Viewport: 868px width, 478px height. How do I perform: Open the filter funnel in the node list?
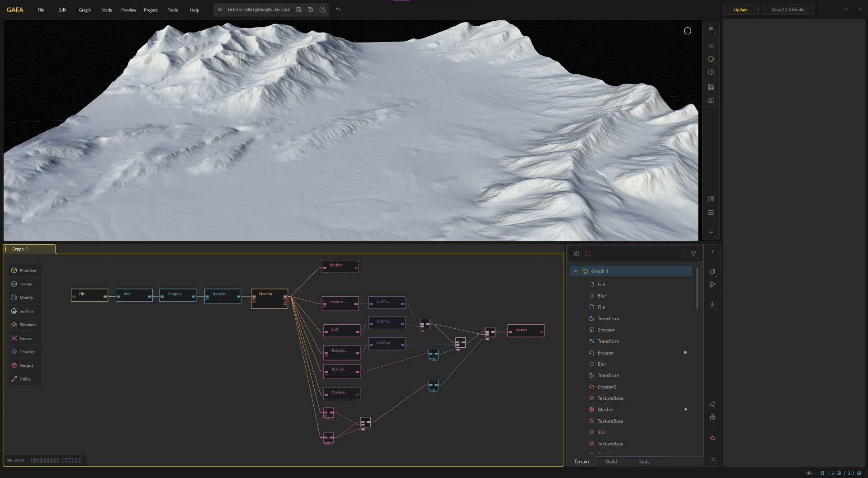pos(693,254)
